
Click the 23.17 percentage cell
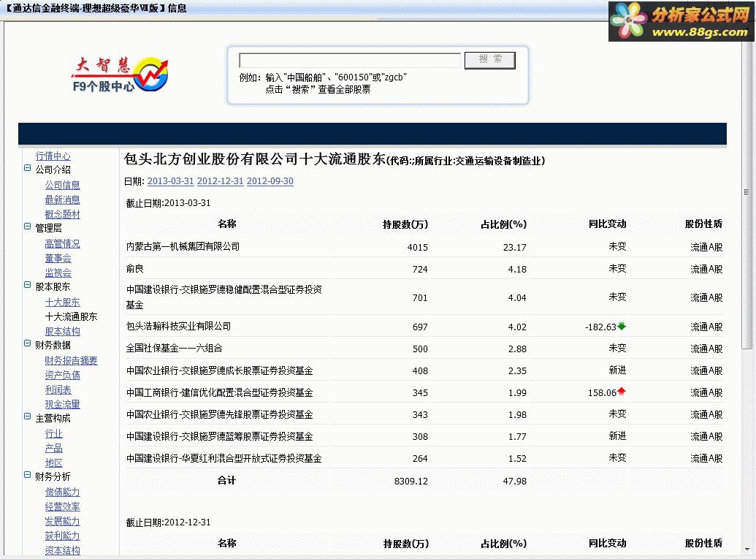(x=514, y=247)
